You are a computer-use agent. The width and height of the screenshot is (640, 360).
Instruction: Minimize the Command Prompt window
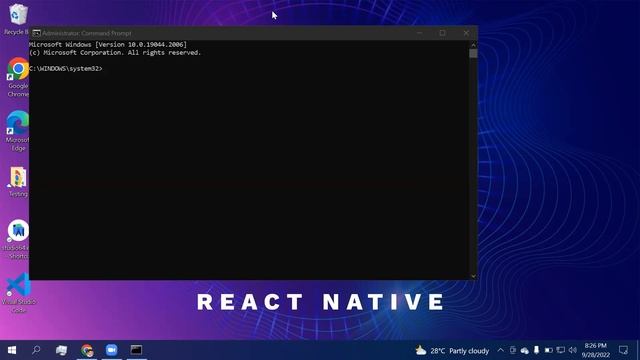(x=419, y=33)
